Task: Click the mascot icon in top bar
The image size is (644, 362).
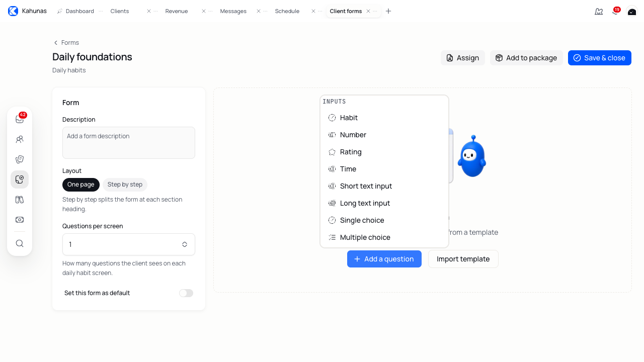Action: point(599,11)
